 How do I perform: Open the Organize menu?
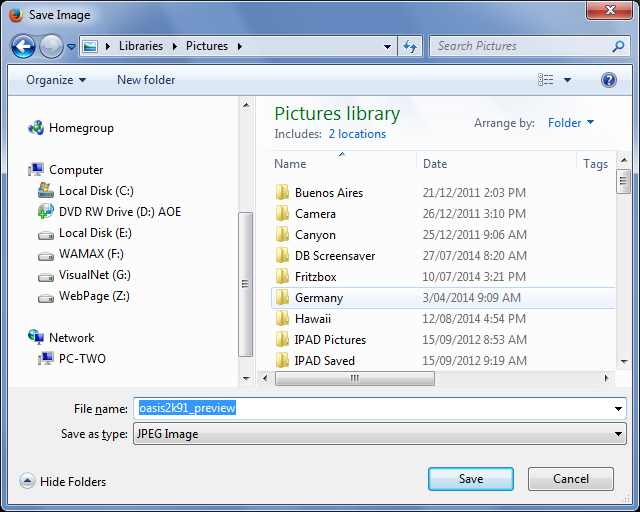[x=56, y=80]
